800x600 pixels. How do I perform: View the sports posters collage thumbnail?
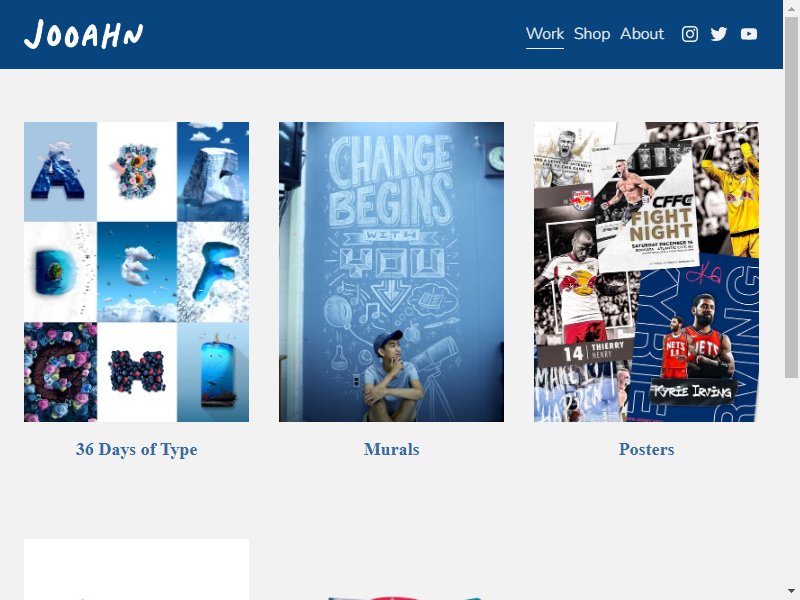coord(646,272)
